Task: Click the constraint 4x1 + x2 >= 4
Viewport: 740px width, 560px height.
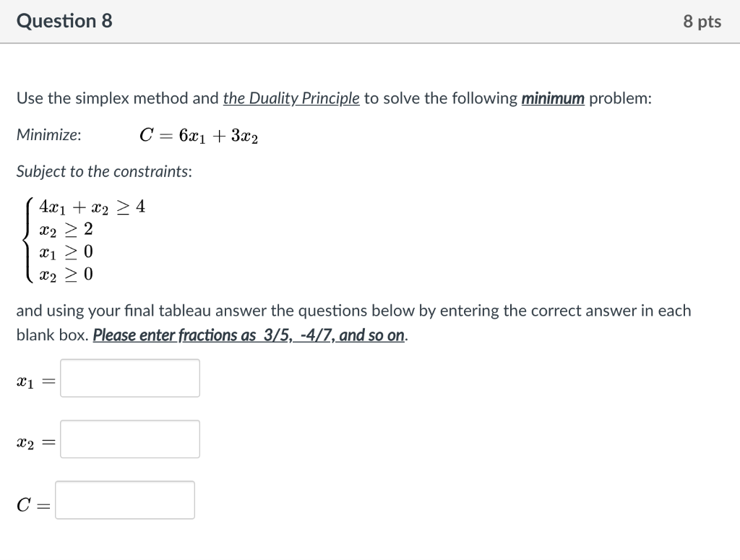Action: 93,206
